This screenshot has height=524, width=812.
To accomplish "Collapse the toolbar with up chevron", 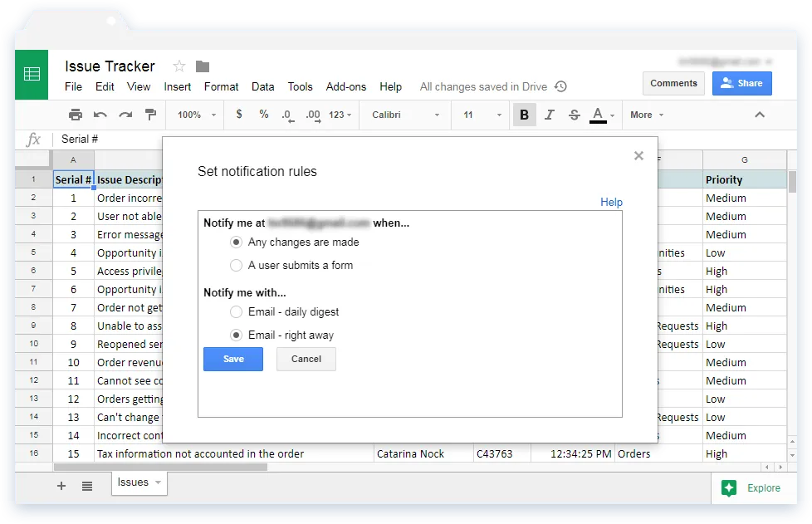I will [759, 115].
